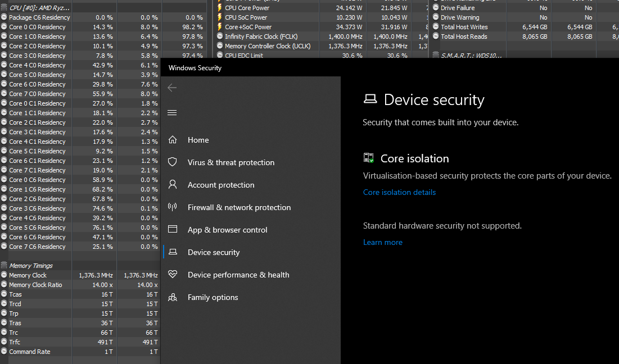Go to Virus & threat protection
The image size is (619, 364).
click(x=231, y=162)
